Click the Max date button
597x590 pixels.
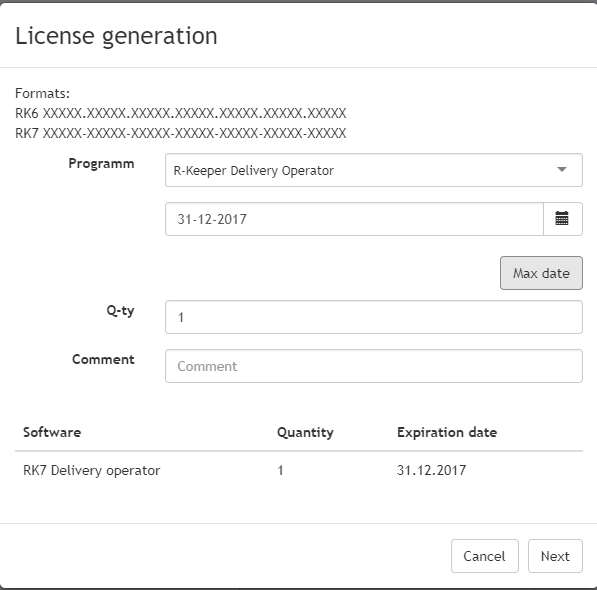541,273
